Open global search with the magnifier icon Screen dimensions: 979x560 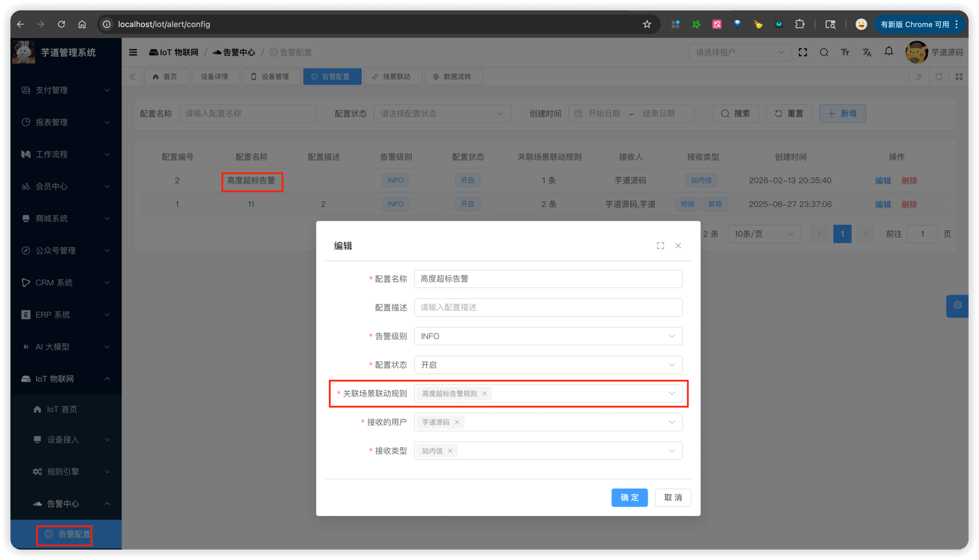pos(824,52)
